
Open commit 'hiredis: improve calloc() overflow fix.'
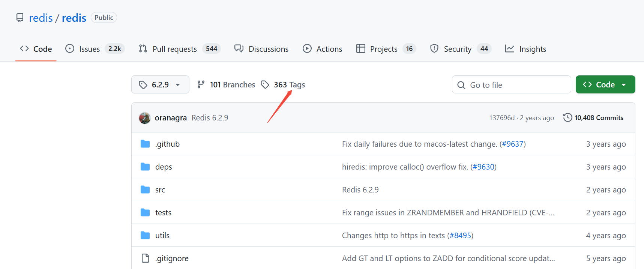click(x=405, y=167)
